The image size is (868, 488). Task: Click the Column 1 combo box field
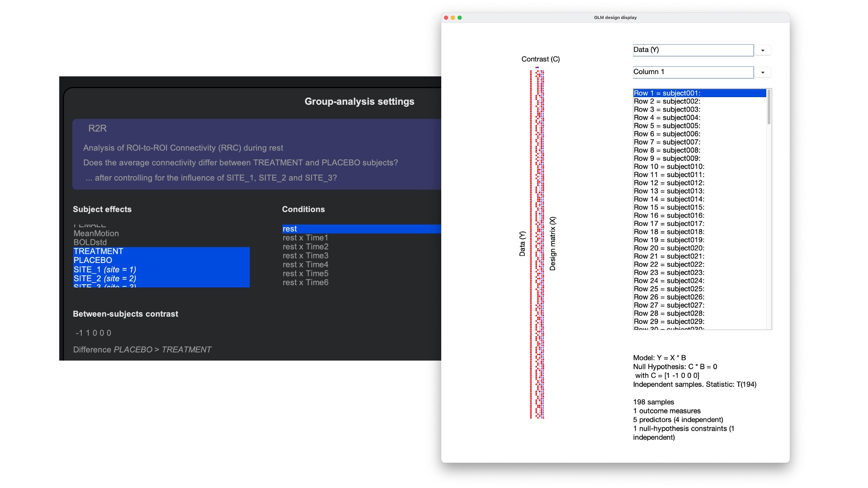click(x=693, y=72)
